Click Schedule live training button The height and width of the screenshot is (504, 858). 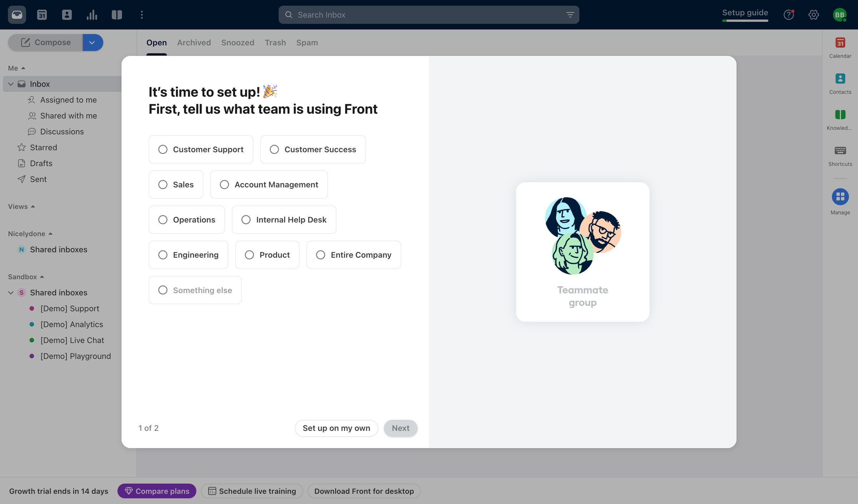pos(252,491)
